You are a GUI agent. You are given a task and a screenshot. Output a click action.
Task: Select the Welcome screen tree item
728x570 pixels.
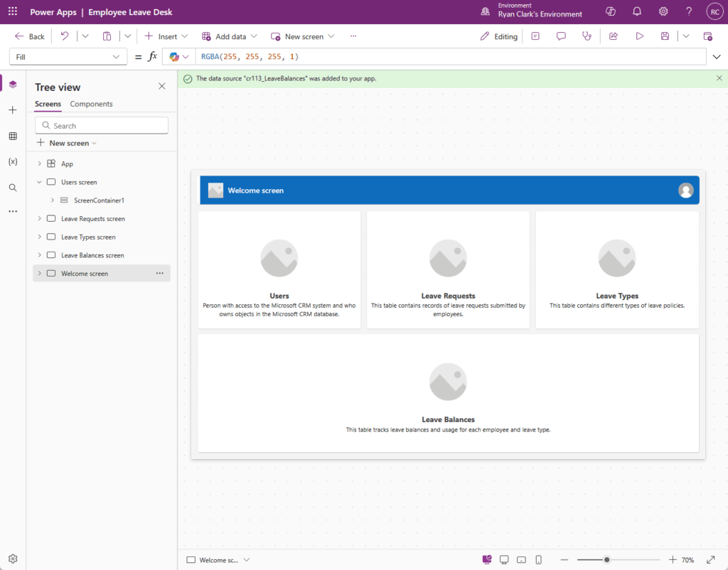102,274
